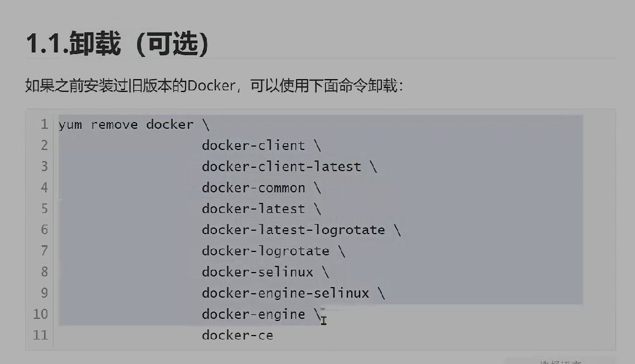635x364 pixels.
Task: Click "docker-selinux" text on code line 8
Action: pyautogui.click(x=257, y=272)
